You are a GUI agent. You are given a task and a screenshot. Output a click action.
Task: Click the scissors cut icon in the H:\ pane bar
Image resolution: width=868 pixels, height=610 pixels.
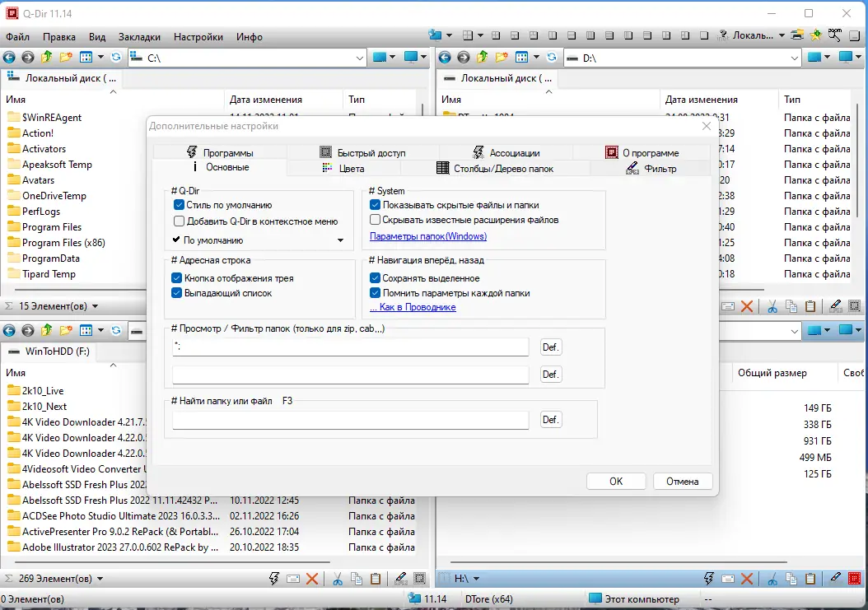[x=772, y=579]
